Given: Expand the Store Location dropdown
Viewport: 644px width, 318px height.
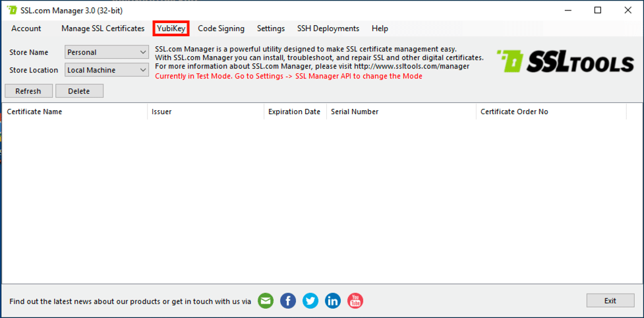Looking at the screenshot, I should (x=107, y=70).
